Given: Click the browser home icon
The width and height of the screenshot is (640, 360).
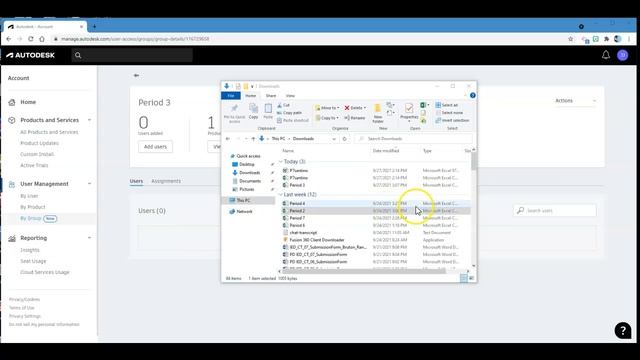Looking at the screenshot, I should (x=42, y=39).
